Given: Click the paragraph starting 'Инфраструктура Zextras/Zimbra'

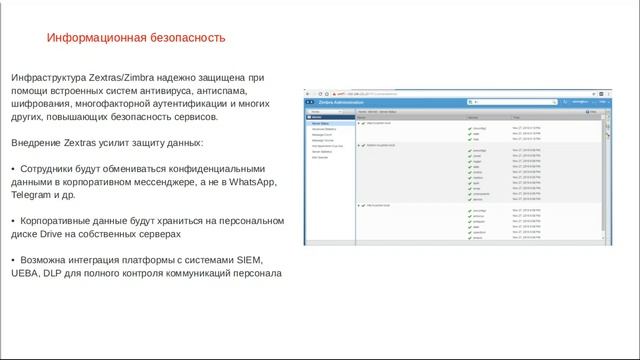Looking at the screenshot, I should (x=140, y=97).
